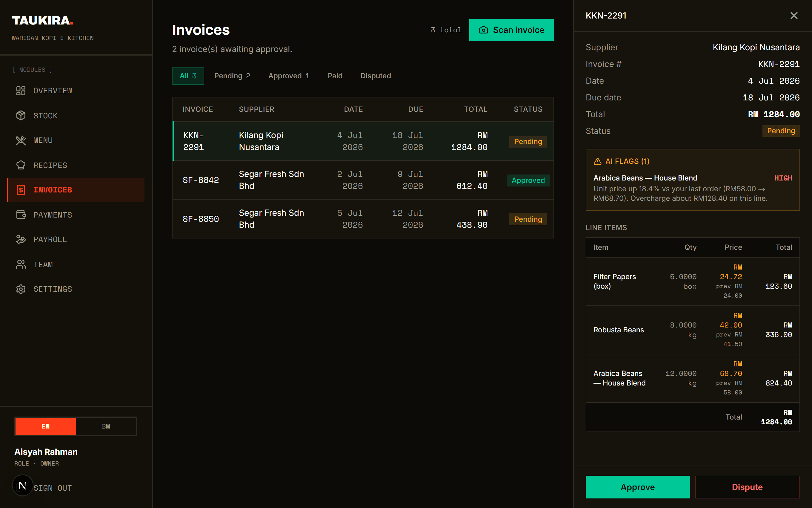The width and height of the screenshot is (812, 508).
Task: Click the Settings gear icon
Action: (x=21, y=289)
